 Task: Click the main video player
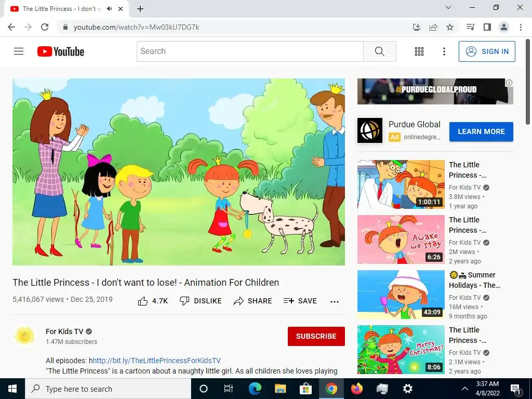tap(179, 172)
